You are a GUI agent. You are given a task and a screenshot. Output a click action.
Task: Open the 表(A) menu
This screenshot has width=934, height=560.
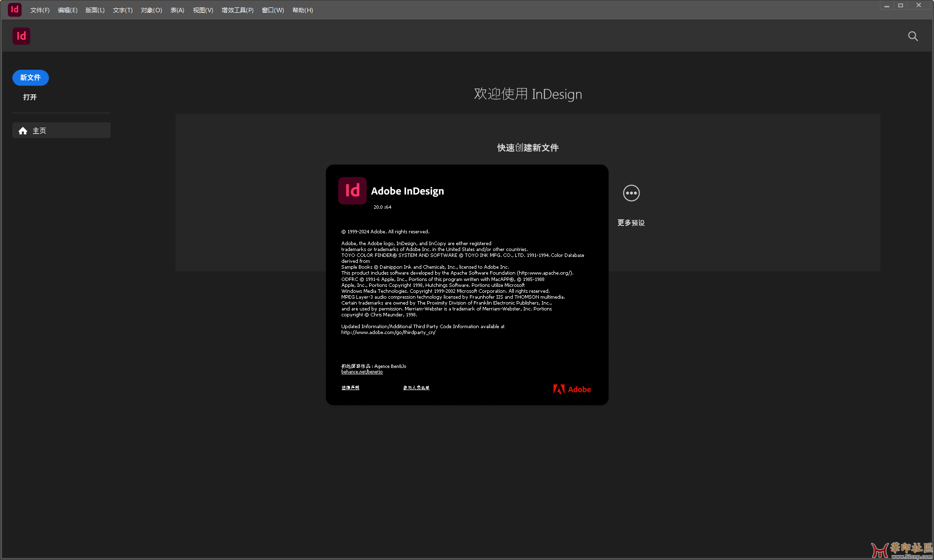point(177,10)
